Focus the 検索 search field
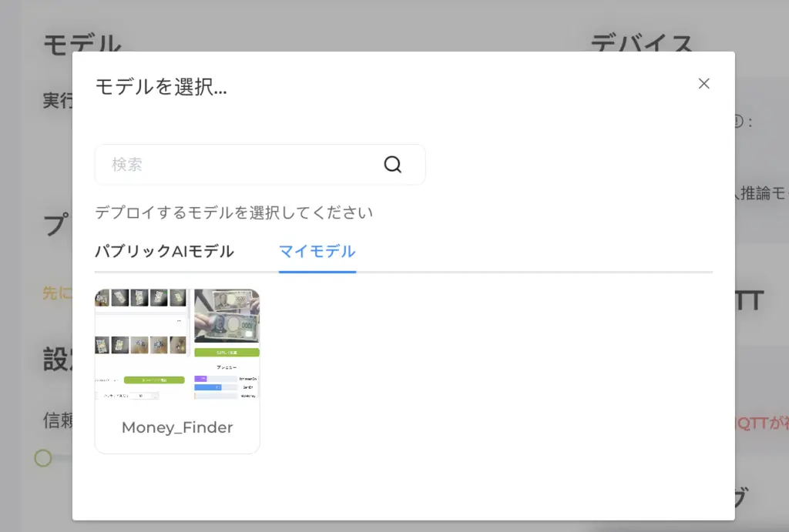 click(260, 165)
